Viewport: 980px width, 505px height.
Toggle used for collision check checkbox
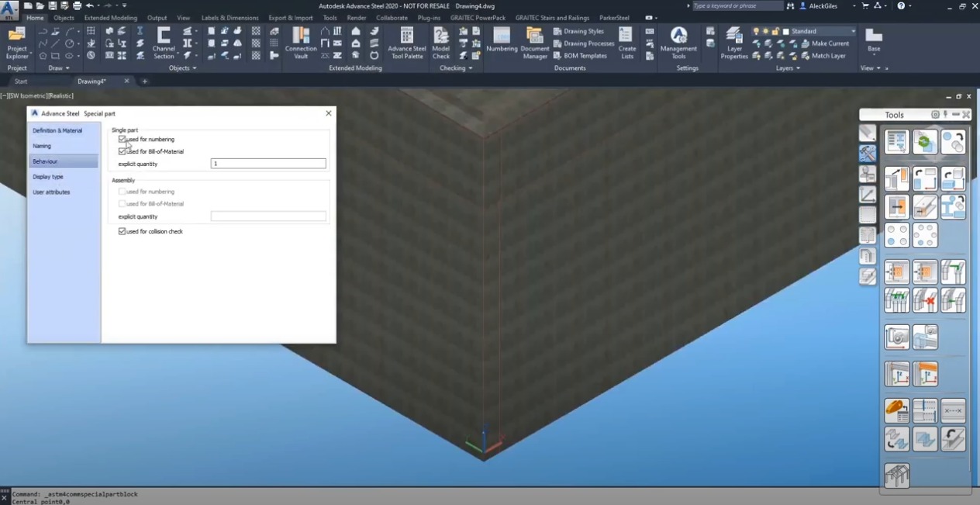click(x=122, y=231)
